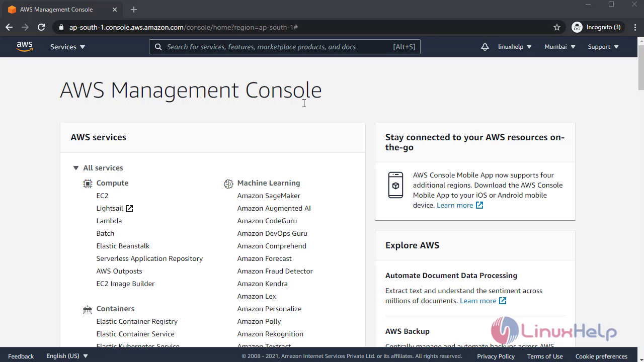Open Elastic Beanstalk
This screenshot has height=362, width=644.
pyautogui.click(x=123, y=246)
